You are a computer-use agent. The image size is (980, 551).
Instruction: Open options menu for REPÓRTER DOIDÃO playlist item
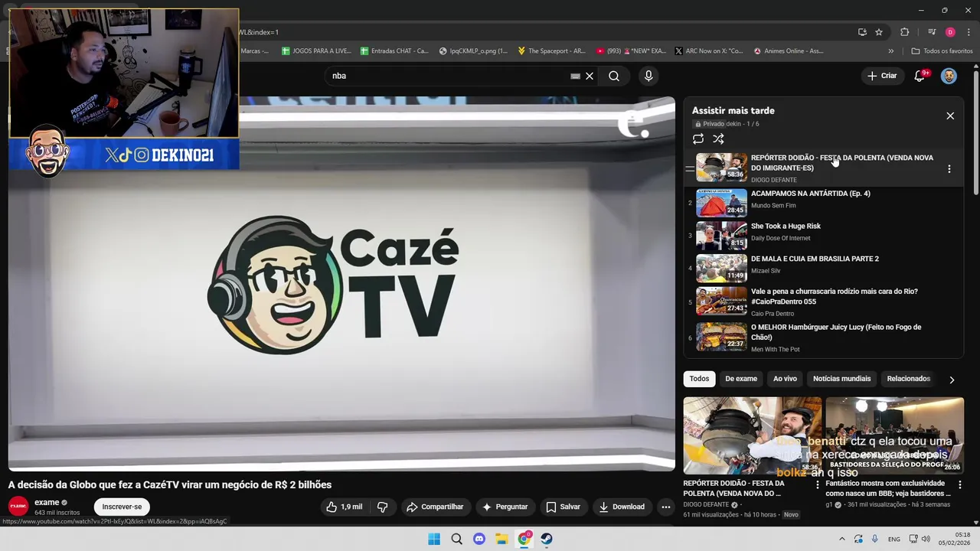[x=949, y=168]
